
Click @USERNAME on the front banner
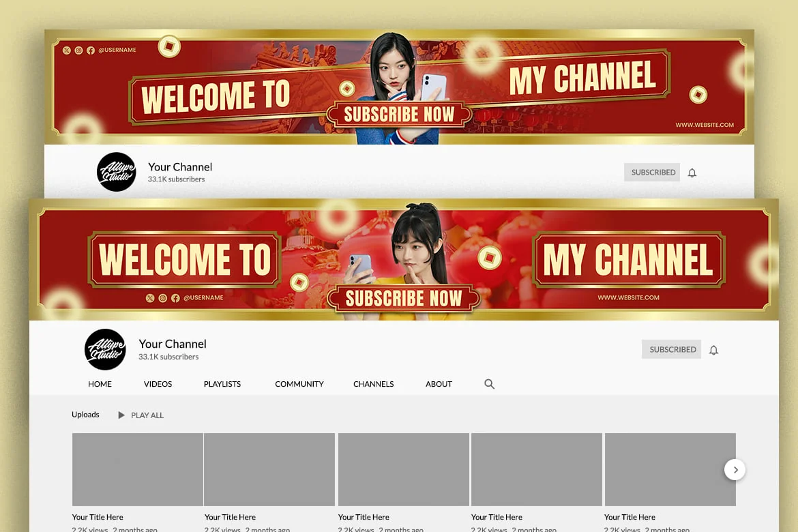pos(203,298)
